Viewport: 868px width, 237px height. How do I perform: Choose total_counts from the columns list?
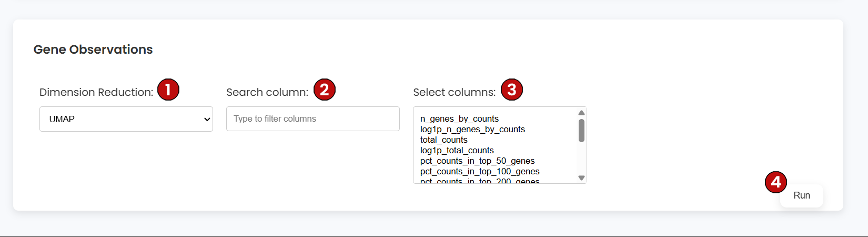[443, 140]
